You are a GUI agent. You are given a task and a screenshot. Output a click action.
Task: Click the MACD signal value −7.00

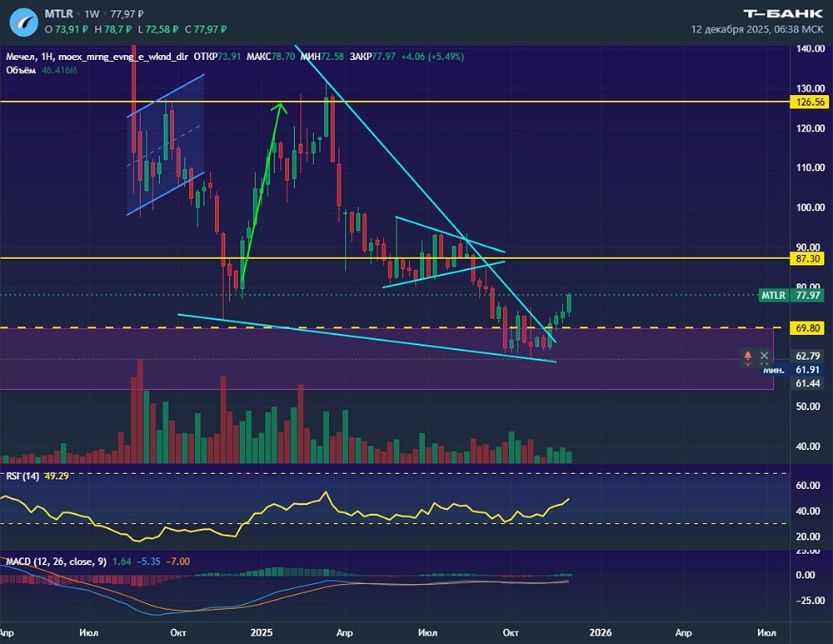178,562
